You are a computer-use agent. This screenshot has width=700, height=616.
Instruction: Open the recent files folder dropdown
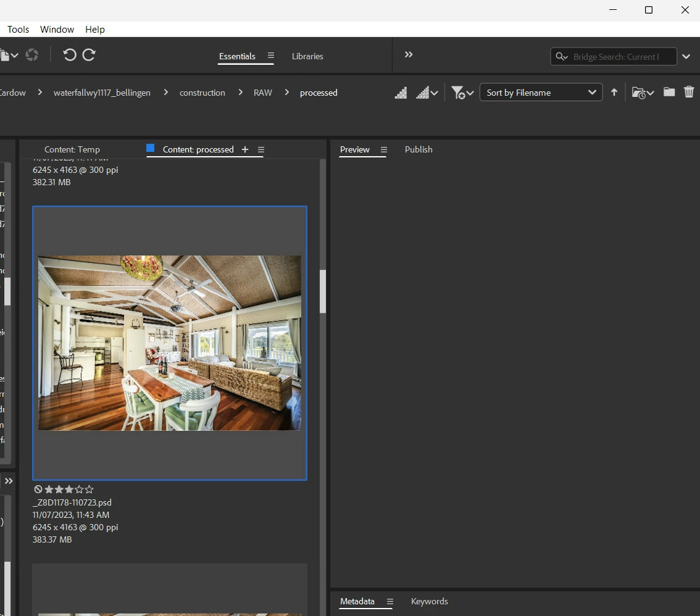coord(643,93)
